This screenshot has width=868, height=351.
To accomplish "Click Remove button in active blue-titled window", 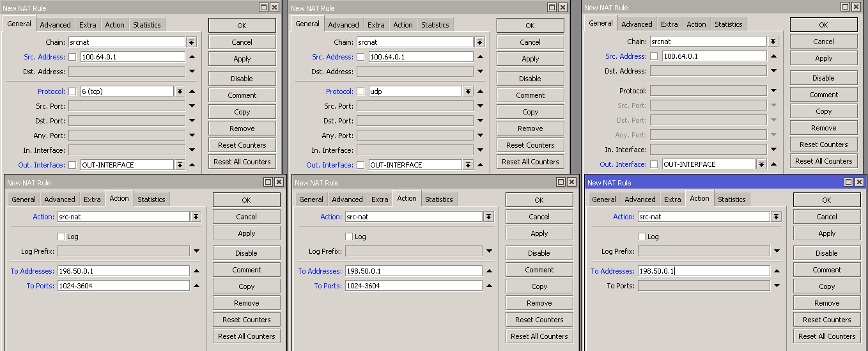I will pyautogui.click(x=826, y=303).
